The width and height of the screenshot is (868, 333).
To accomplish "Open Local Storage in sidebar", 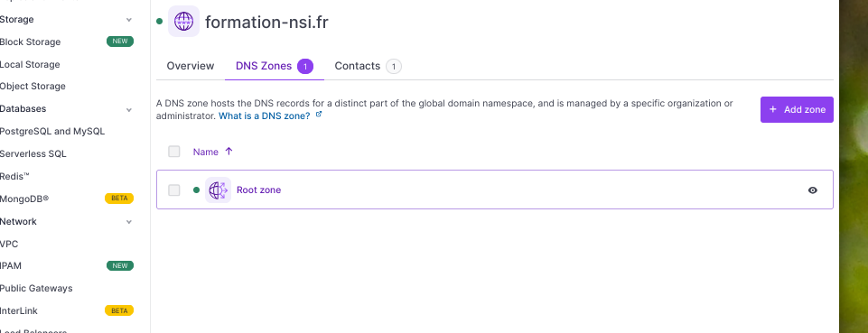I will [30, 65].
